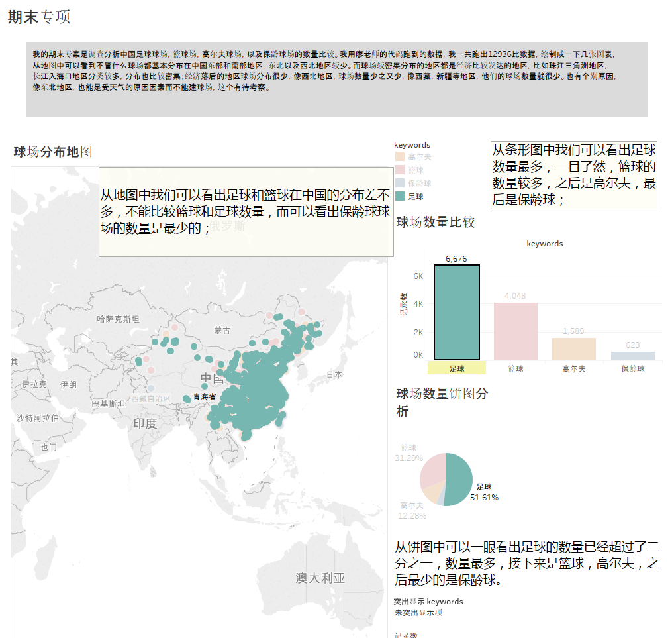Select the 6,676 足球 bar

pos(456,312)
